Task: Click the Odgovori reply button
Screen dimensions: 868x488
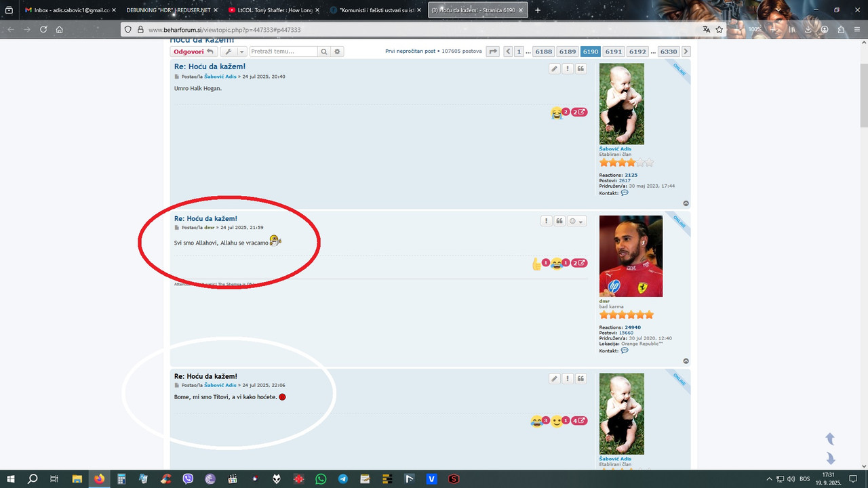Action: tap(193, 52)
